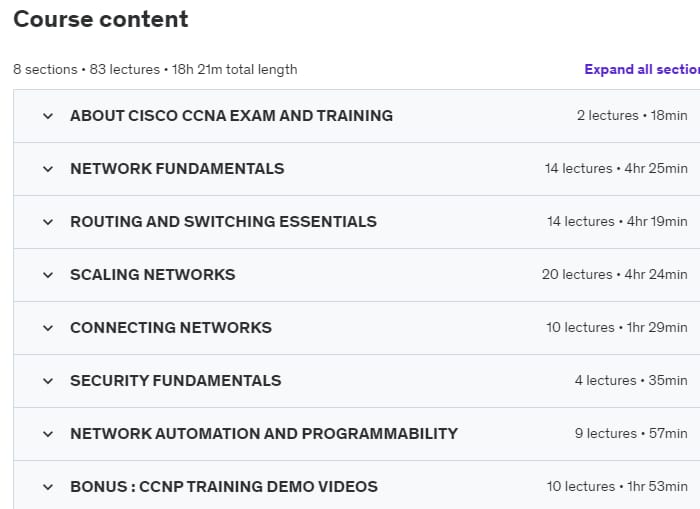The image size is (700, 509).
Task: Open NETWORK AUTOMATION AND PROGRAMMABILITY title
Action: point(264,434)
